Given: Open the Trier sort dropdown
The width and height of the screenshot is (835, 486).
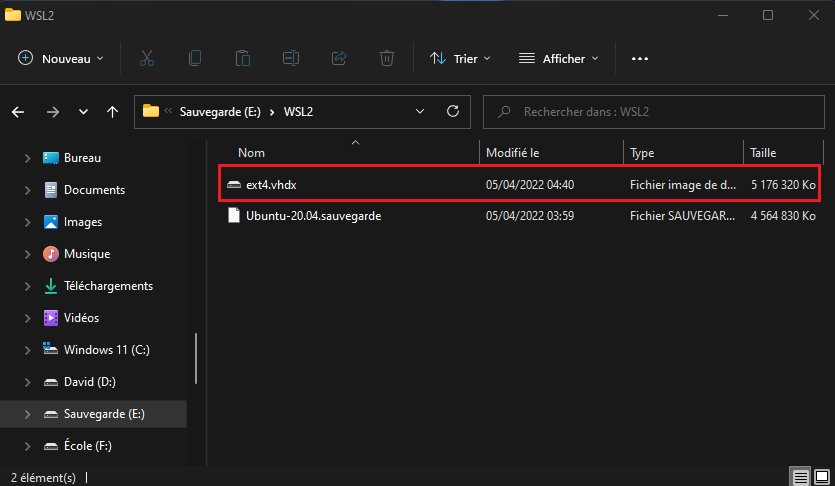Looking at the screenshot, I should (x=460, y=59).
